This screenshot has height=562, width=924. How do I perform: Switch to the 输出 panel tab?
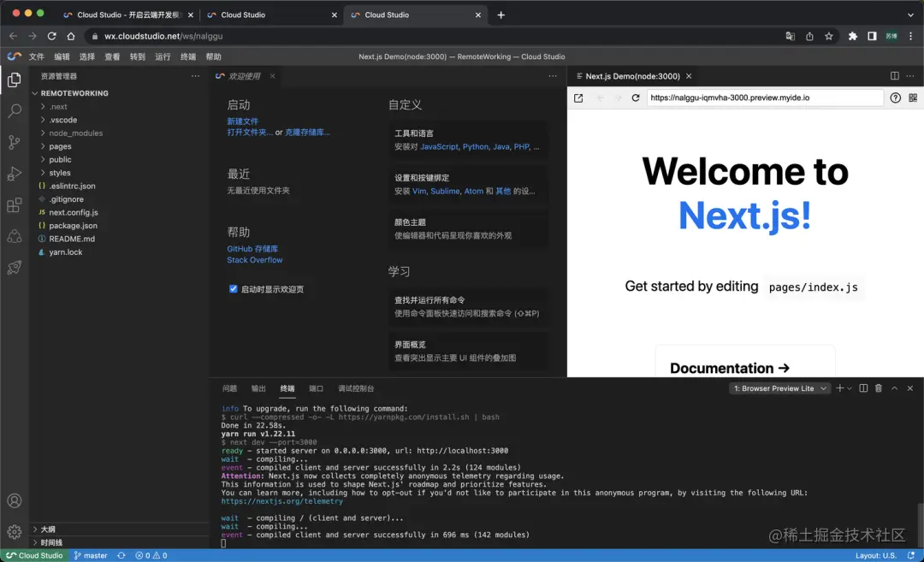tap(258, 388)
